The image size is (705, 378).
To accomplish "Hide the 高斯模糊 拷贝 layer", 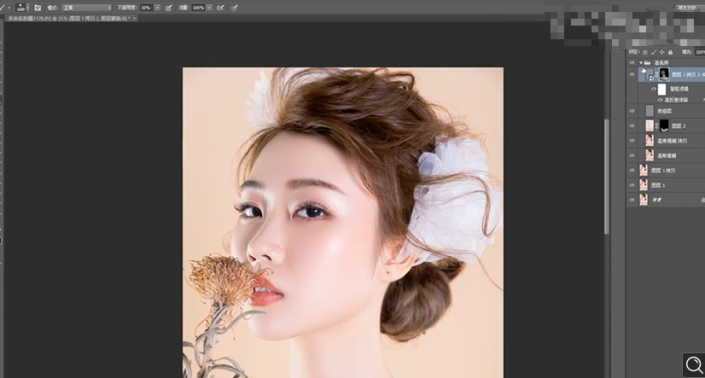I will tap(632, 141).
